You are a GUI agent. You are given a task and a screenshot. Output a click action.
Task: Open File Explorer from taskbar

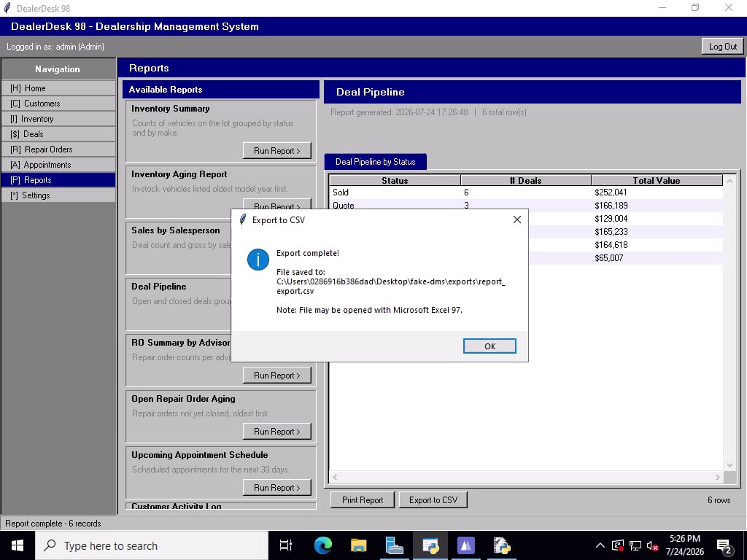[x=358, y=545]
